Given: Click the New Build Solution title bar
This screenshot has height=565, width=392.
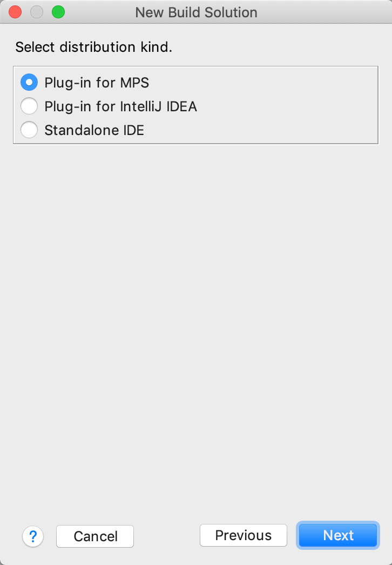Looking at the screenshot, I should [196, 12].
